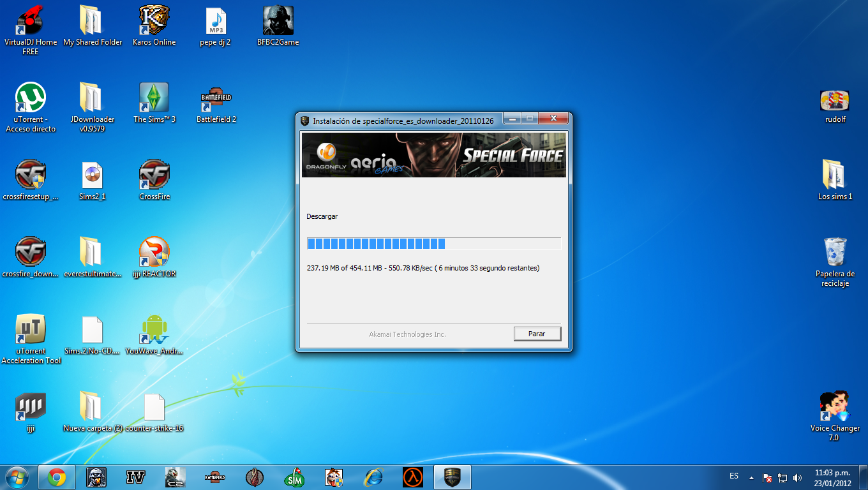
Task: Launch Battlefield 2 from the taskbar
Action: pyautogui.click(x=215, y=477)
